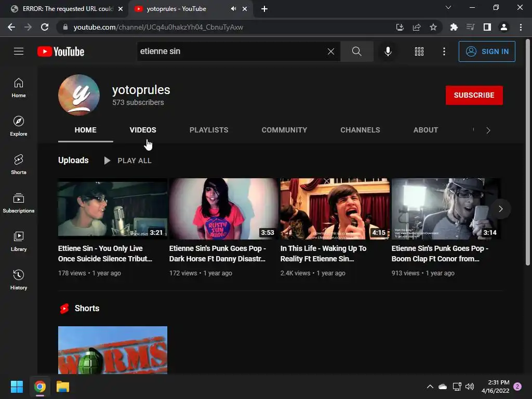Viewport: 532px width, 399px height.
Task: Open Shorts in the sidebar
Action: (x=19, y=165)
